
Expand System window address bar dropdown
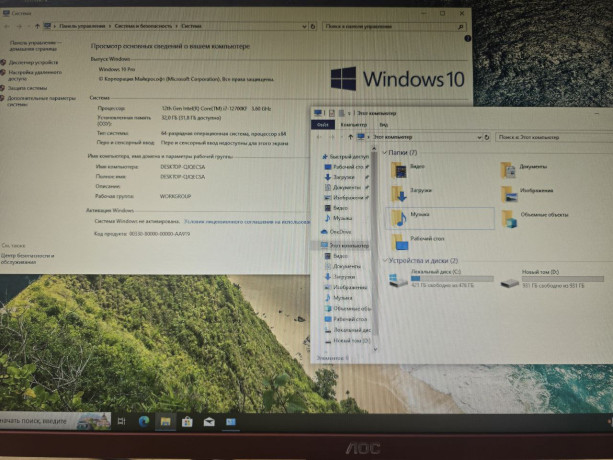(304, 26)
